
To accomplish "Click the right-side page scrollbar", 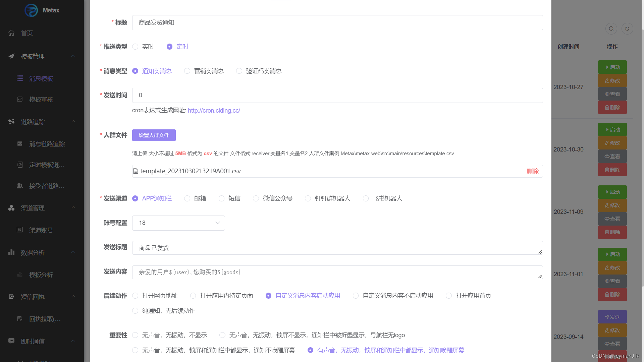I will [x=642, y=158].
